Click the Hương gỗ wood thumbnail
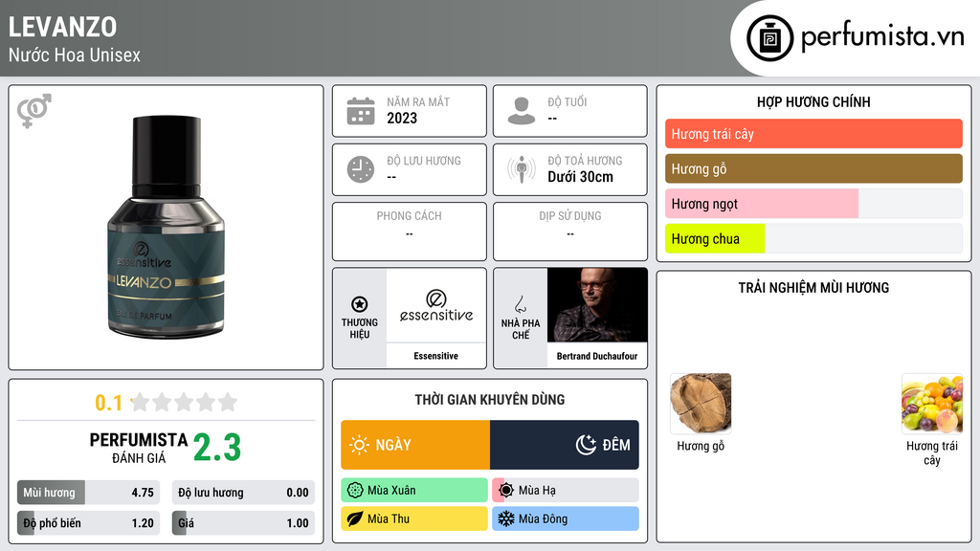The width and height of the screenshot is (980, 551). pyautogui.click(x=701, y=404)
